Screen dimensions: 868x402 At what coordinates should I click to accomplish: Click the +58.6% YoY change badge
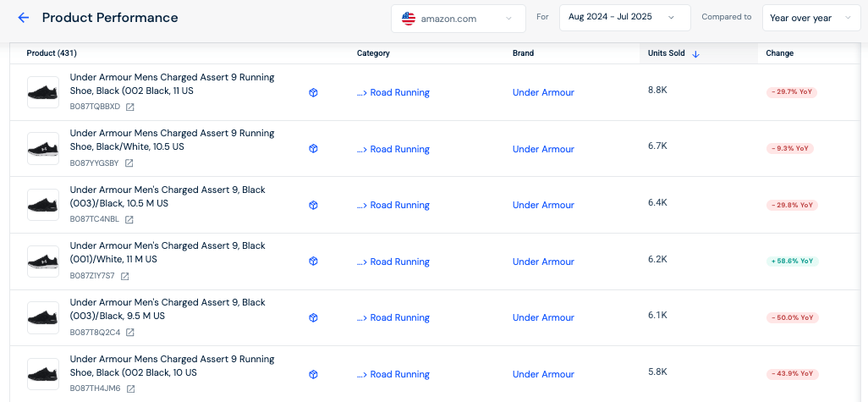click(793, 262)
